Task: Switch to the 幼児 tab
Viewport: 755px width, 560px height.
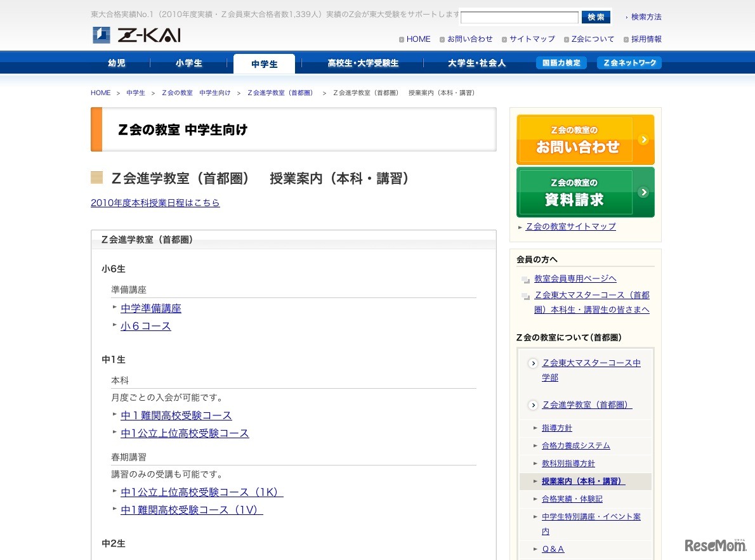Action: click(x=116, y=63)
